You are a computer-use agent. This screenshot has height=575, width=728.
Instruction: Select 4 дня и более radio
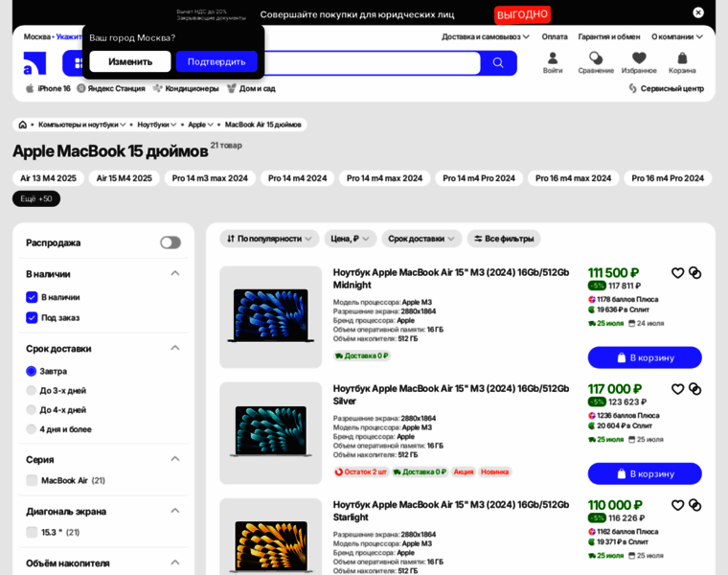click(31, 429)
